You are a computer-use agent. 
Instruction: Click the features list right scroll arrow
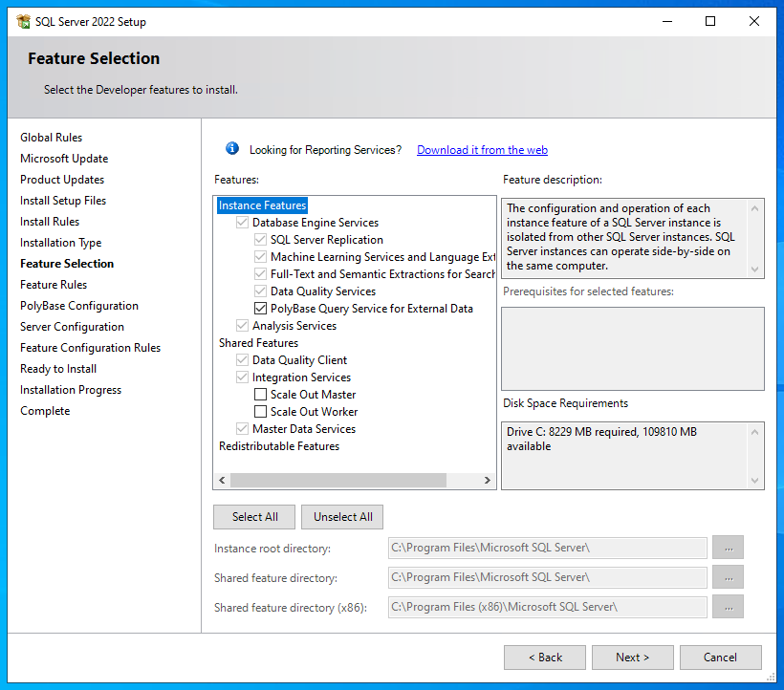[487, 480]
